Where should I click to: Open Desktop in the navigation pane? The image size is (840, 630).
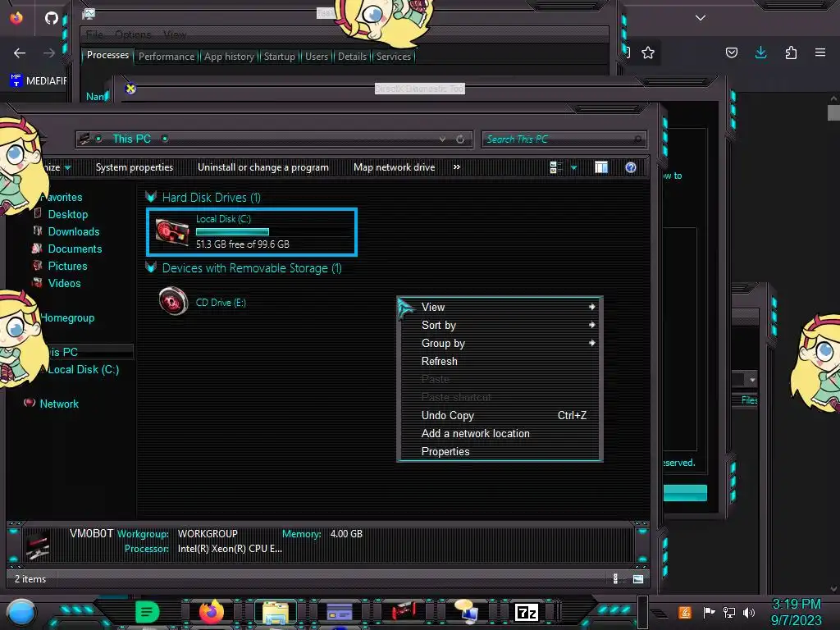tap(68, 214)
